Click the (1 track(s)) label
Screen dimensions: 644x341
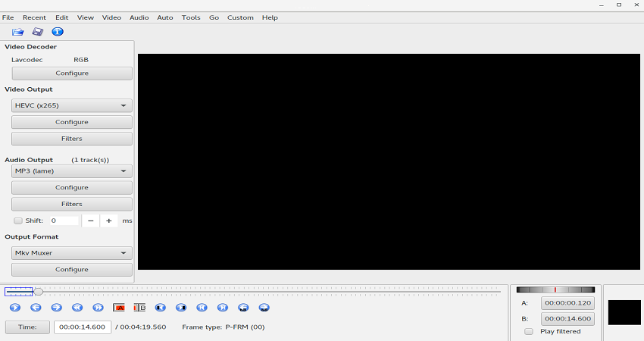point(90,160)
